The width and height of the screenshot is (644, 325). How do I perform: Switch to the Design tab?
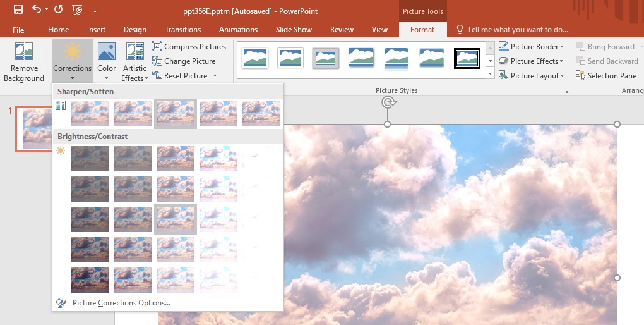(134, 30)
